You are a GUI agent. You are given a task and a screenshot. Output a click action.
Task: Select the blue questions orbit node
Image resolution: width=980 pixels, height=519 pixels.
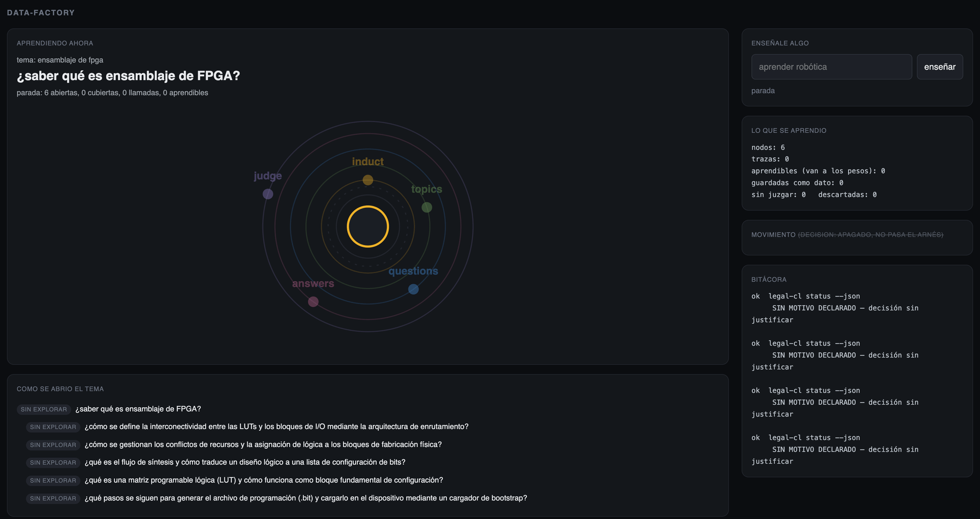[x=414, y=289]
